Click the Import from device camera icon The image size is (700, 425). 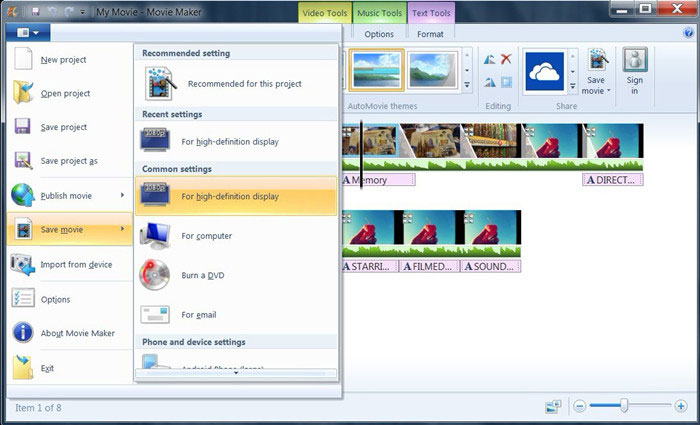(22, 264)
